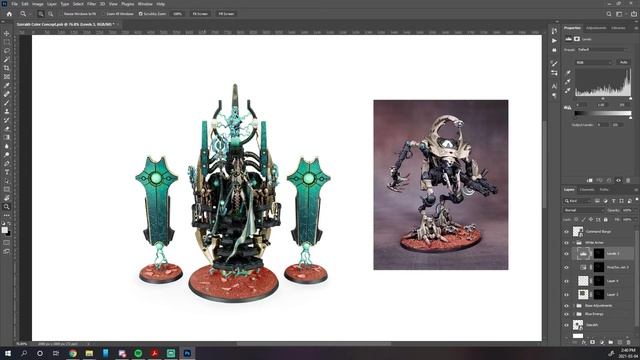
Task: Click the Fit Screen button
Action: point(200,14)
